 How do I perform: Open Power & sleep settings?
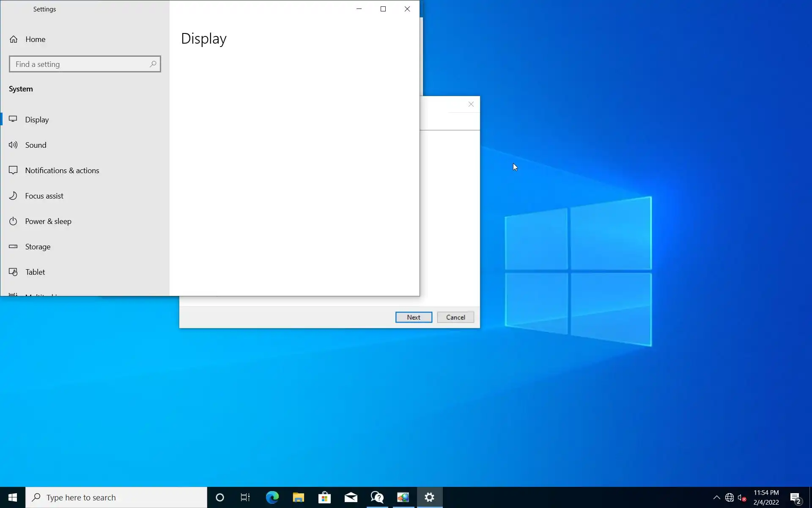coord(48,221)
